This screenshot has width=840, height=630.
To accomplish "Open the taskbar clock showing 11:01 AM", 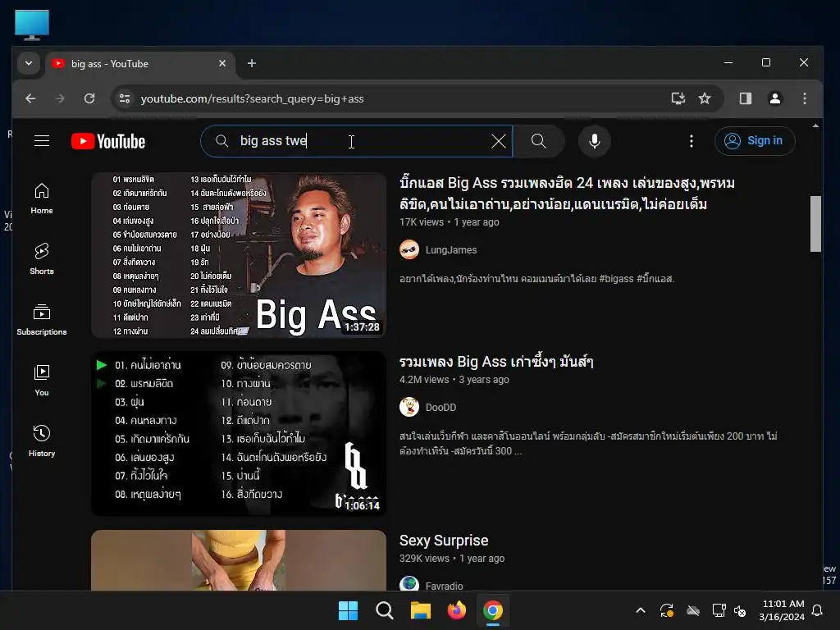I will pos(782,610).
